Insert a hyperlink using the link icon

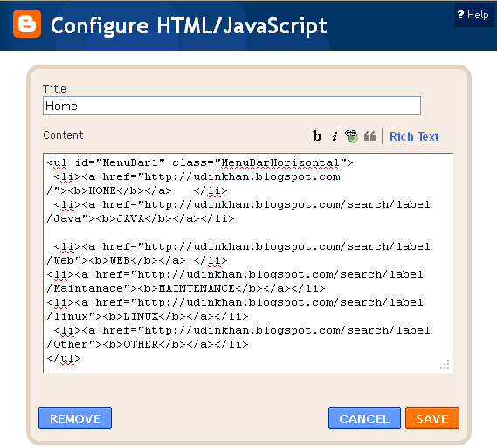[351, 136]
